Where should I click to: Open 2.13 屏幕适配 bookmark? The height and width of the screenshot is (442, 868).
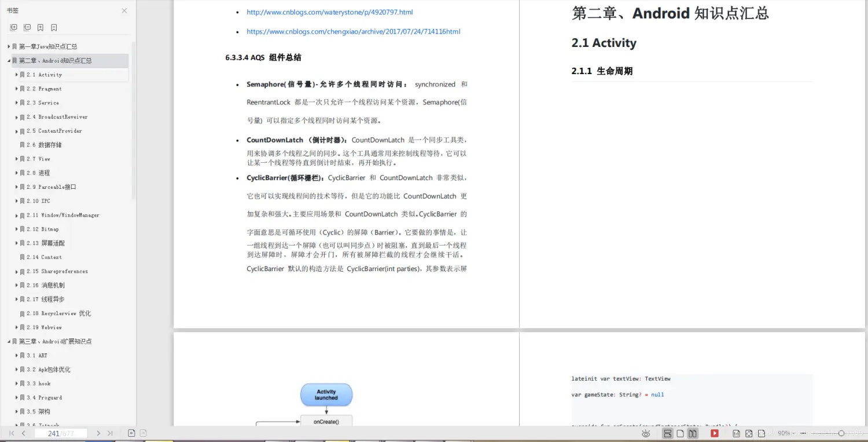pyautogui.click(x=46, y=243)
